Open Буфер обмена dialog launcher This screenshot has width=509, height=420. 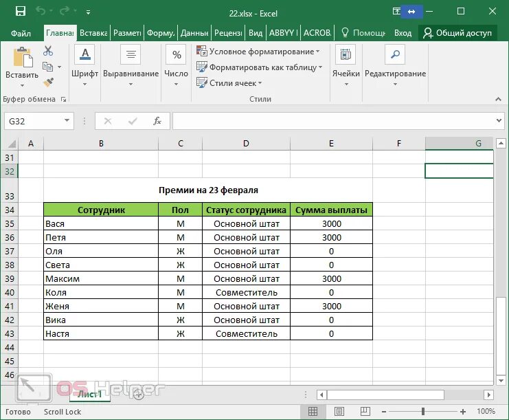(64, 100)
